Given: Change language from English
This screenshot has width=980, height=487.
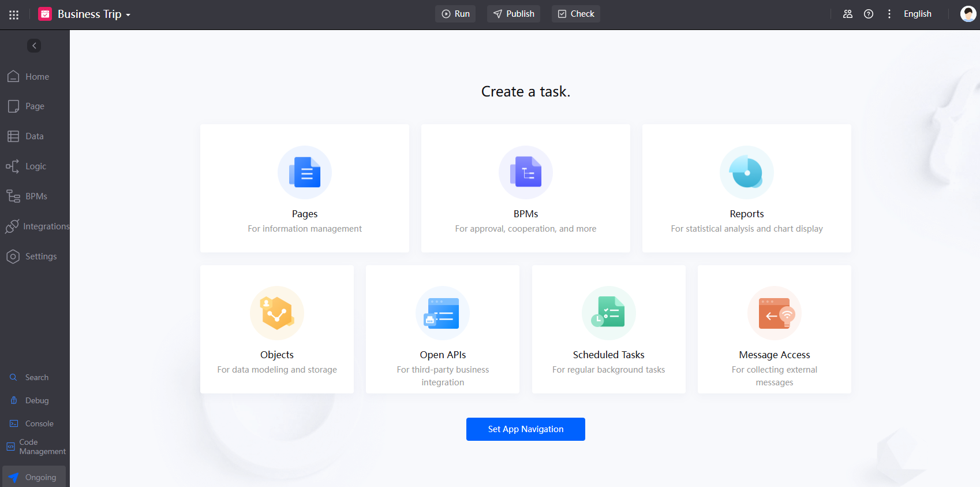Looking at the screenshot, I should click(x=917, y=14).
